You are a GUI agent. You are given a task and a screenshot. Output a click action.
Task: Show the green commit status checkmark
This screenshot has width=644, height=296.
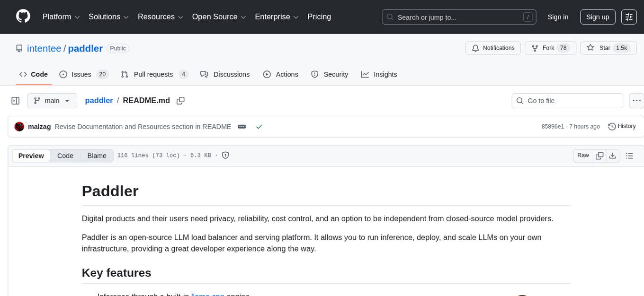(x=259, y=127)
